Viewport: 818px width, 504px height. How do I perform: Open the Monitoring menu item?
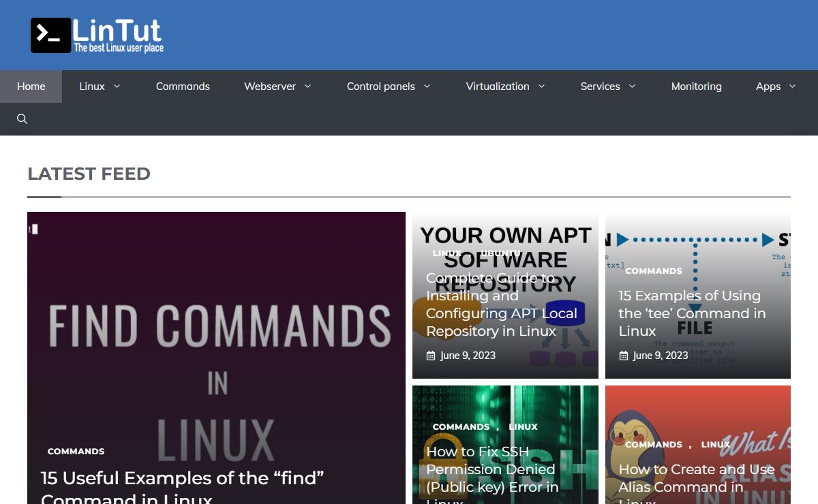tap(697, 86)
